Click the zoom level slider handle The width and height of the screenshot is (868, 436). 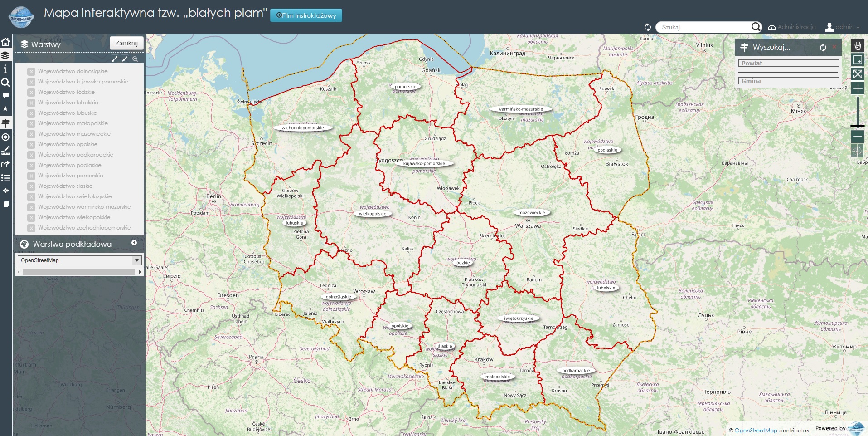pos(858,126)
